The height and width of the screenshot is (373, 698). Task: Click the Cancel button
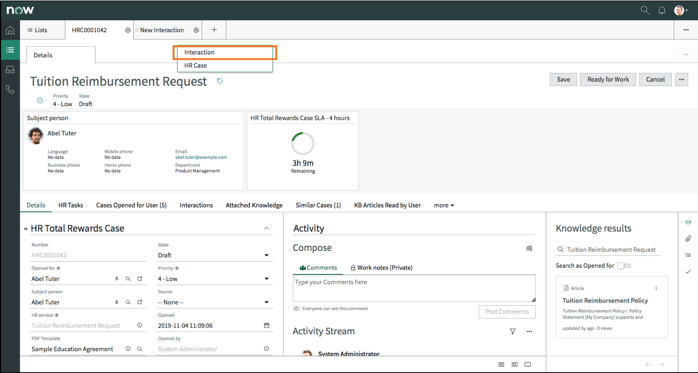coord(655,79)
